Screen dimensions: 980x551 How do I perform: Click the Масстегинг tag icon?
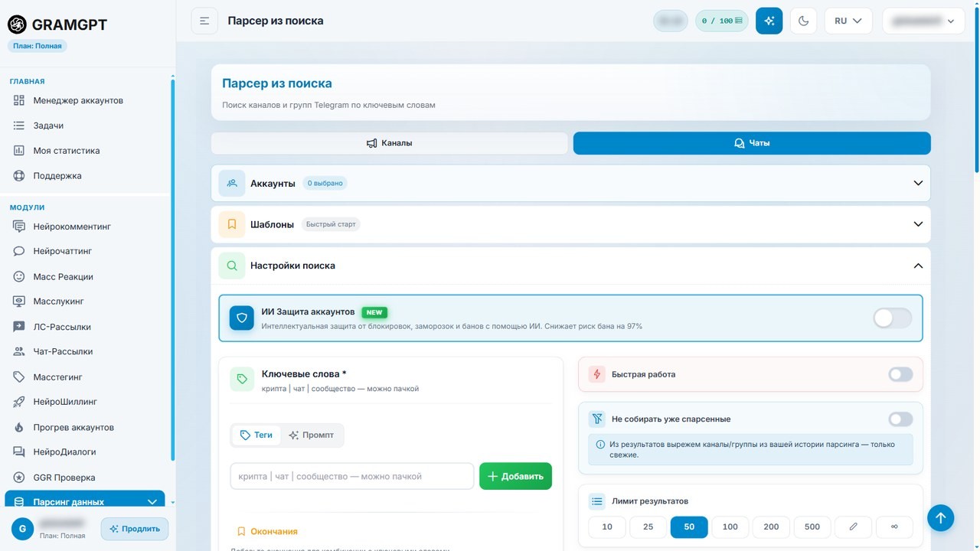pos(19,377)
